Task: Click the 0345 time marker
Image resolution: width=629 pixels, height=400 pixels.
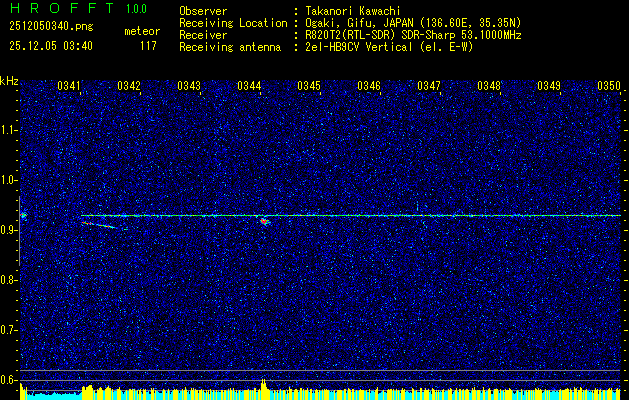Action: (x=309, y=86)
